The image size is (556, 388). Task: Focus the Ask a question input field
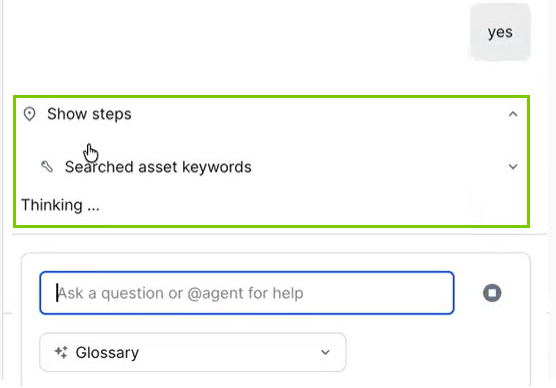pyautogui.click(x=247, y=293)
